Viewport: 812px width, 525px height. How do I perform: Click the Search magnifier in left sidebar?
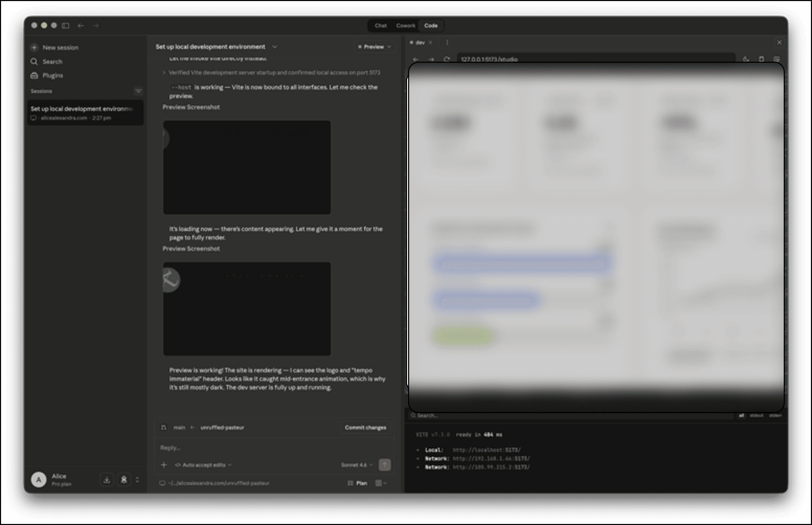[x=34, y=62]
